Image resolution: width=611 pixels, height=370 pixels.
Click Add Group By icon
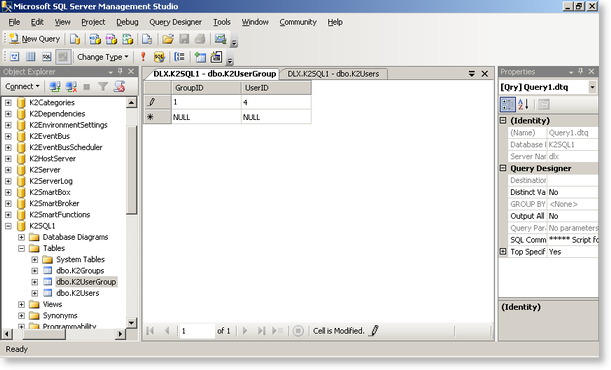point(179,57)
